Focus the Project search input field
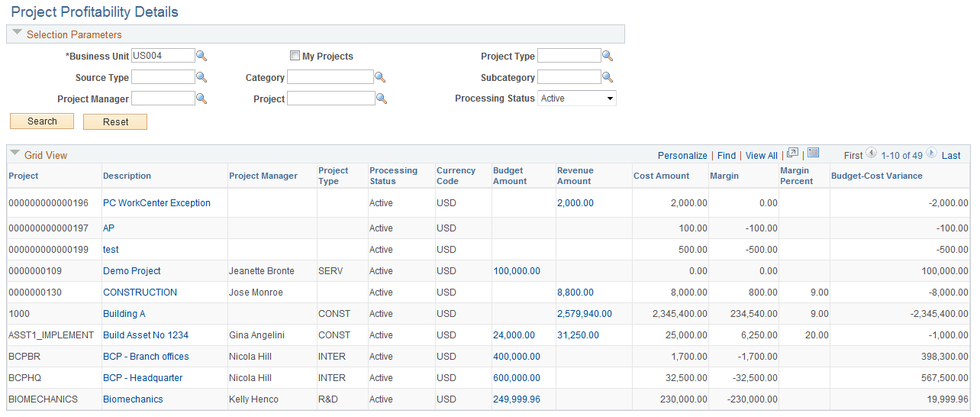The height and width of the screenshot is (417, 980). pyautogui.click(x=331, y=99)
